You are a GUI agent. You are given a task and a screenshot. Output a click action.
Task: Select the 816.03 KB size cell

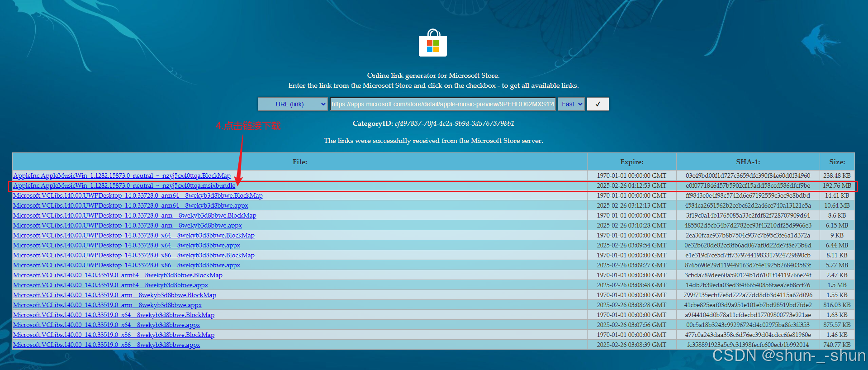coord(837,305)
